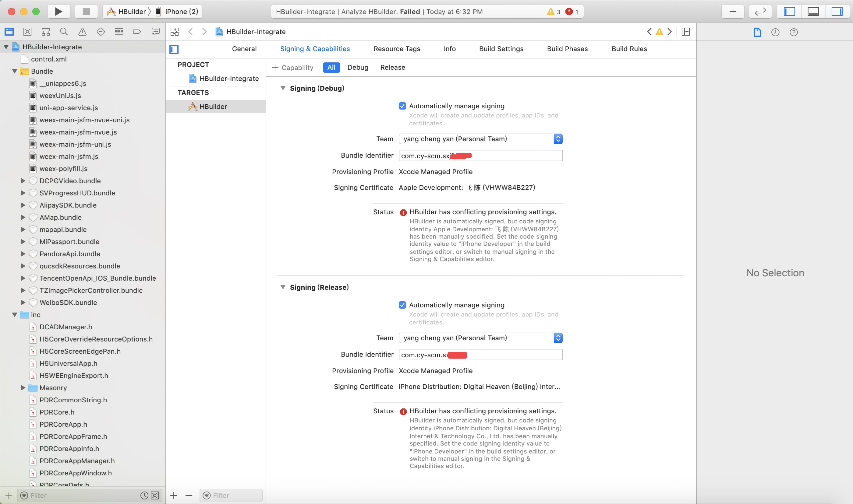Open the Breakpoint navigator
The width and height of the screenshot is (853, 504).
137,32
